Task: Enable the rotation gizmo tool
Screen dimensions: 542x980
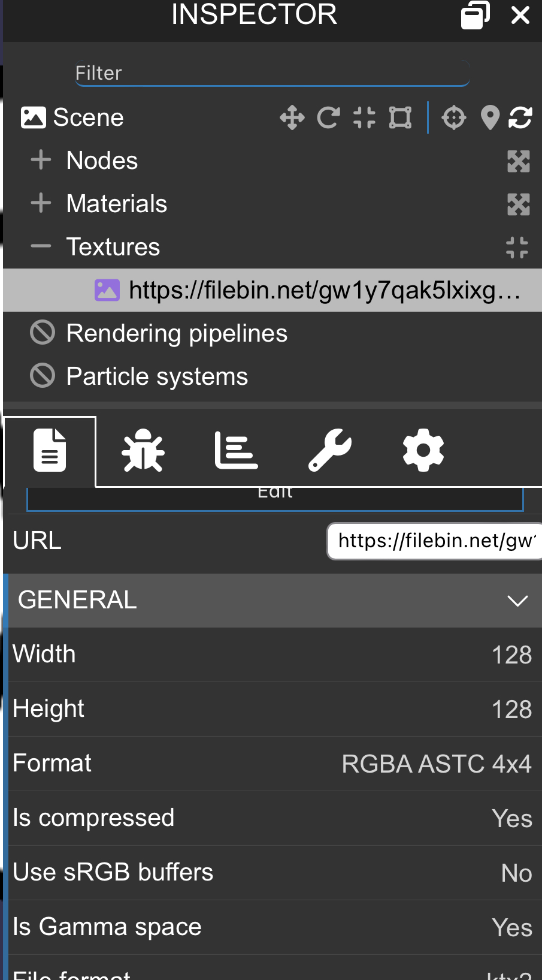Action: click(x=328, y=117)
